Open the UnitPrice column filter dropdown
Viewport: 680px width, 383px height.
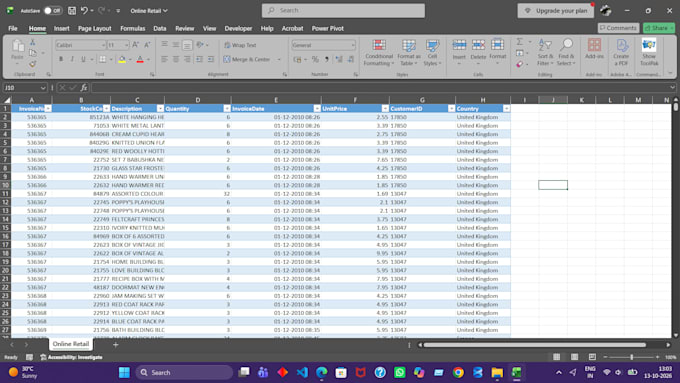coord(385,108)
